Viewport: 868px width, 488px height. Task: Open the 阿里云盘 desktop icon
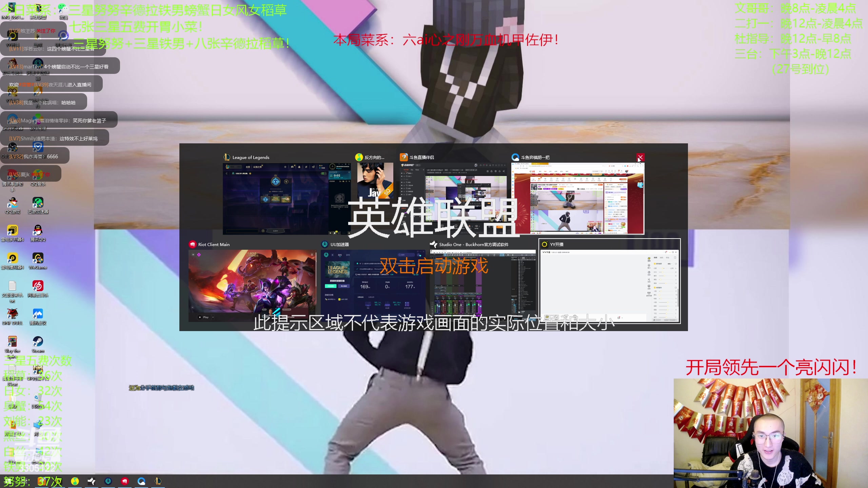click(x=63, y=38)
